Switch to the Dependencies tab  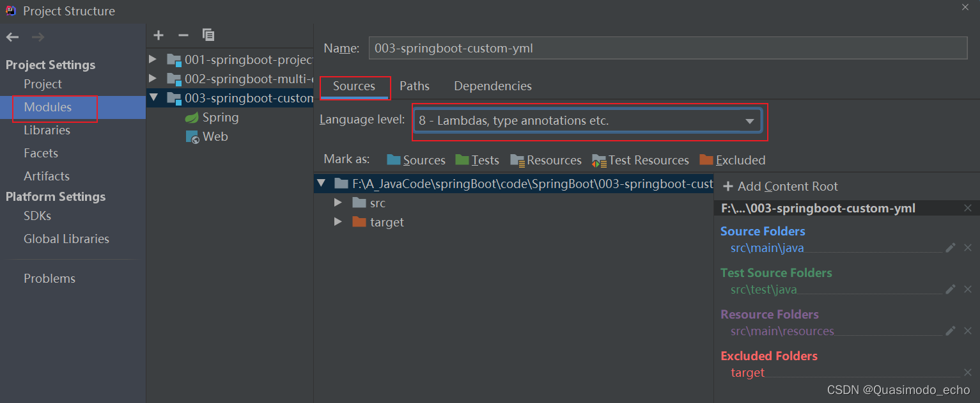point(493,86)
